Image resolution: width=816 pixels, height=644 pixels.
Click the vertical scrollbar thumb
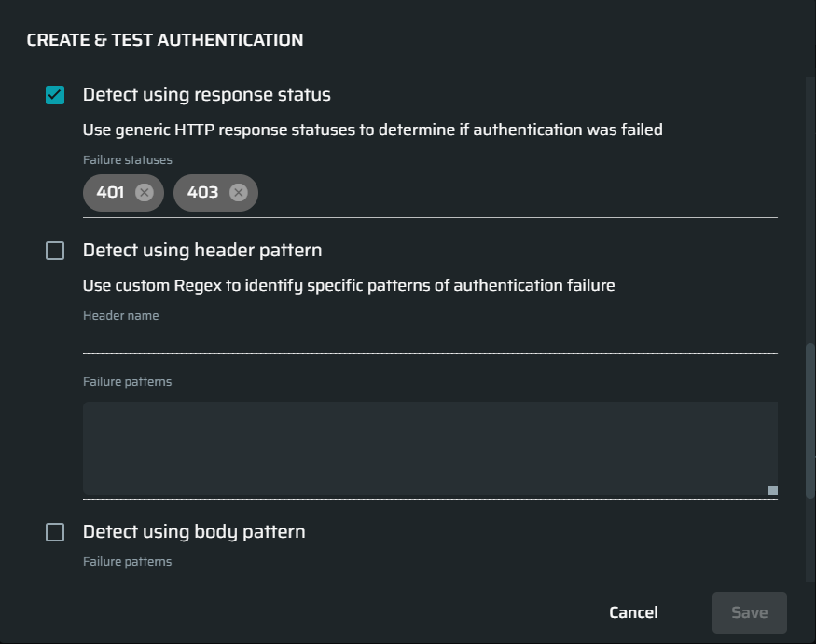[809, 420]
